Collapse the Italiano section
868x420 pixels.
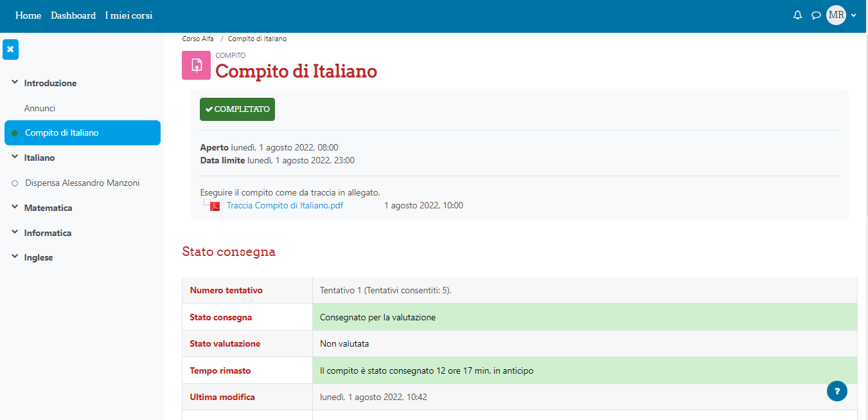point(15,158)
